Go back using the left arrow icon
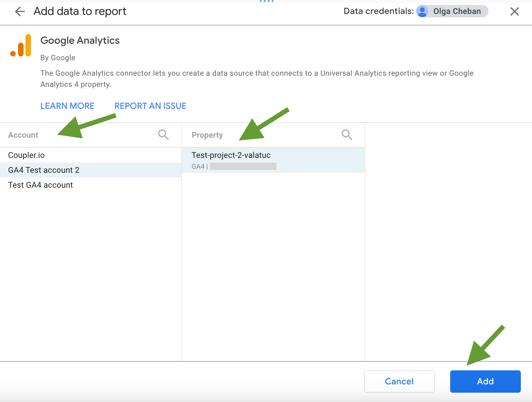The width and height of the screenshot is (532, 402). [20, 11]
